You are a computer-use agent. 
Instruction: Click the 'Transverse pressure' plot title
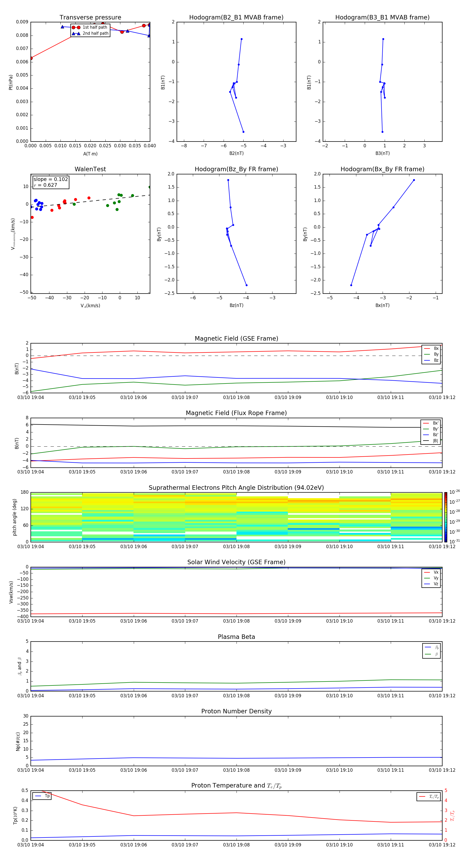point(90,18)
